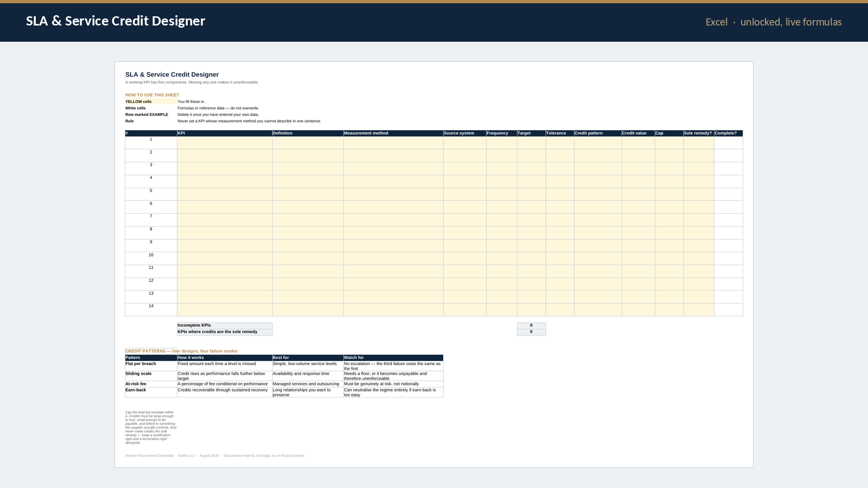Click the Tolerance cell in row 6
This screenshot has height=488, width=868.
pyautogui.click(x=560, y=207)
